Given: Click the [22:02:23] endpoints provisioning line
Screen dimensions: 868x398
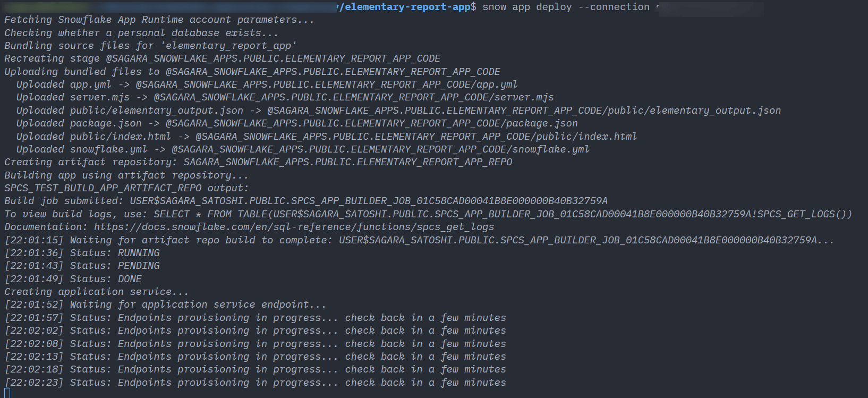Looking at the screenshot, I should (x=256, y=383).
